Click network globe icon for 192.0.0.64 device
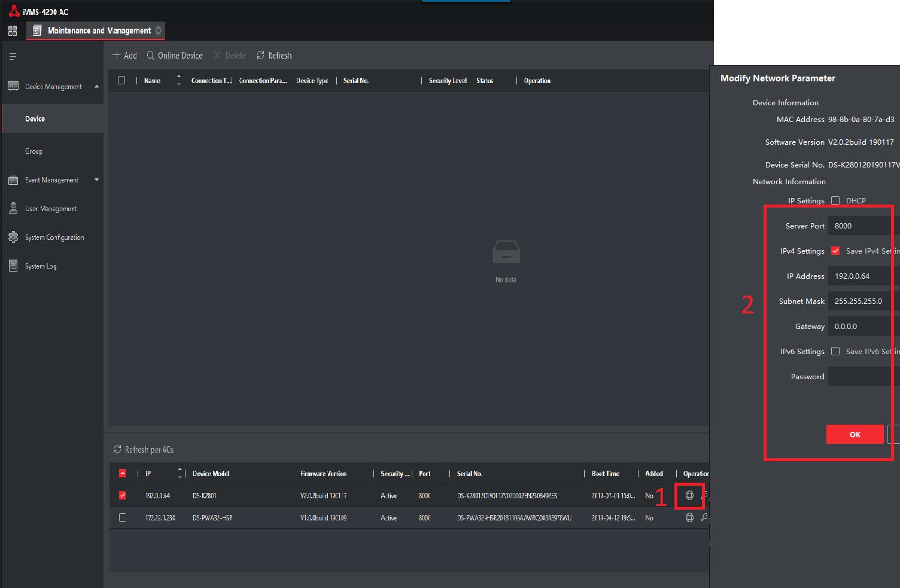 [689, 495]
